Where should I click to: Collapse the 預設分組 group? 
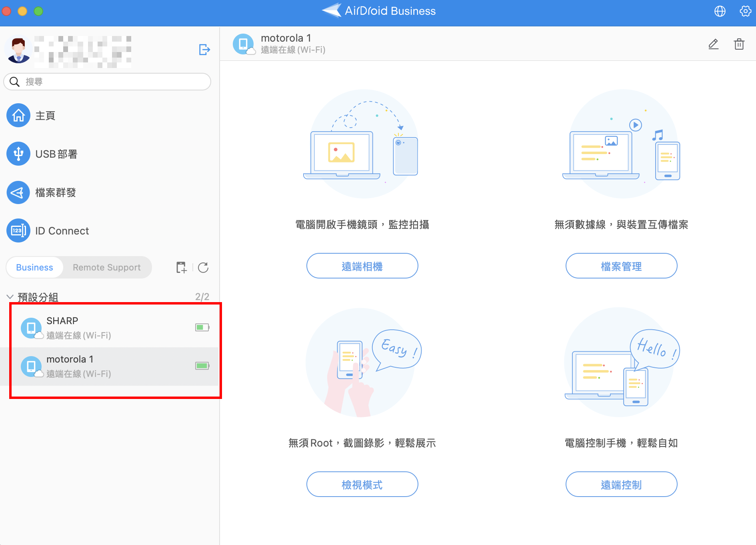point(10,297)
